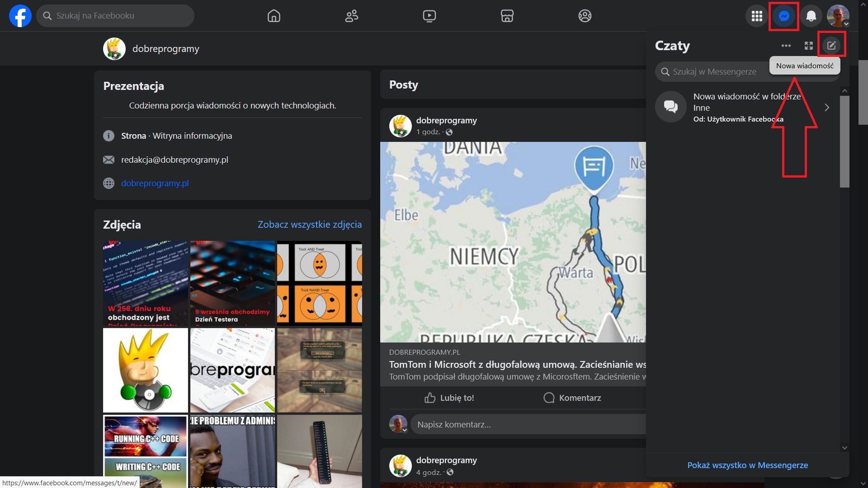Open 'Zobacz wszystkie zdjęcia'
Viewport: 868px width, 488px height.
(x=310, y=224)
